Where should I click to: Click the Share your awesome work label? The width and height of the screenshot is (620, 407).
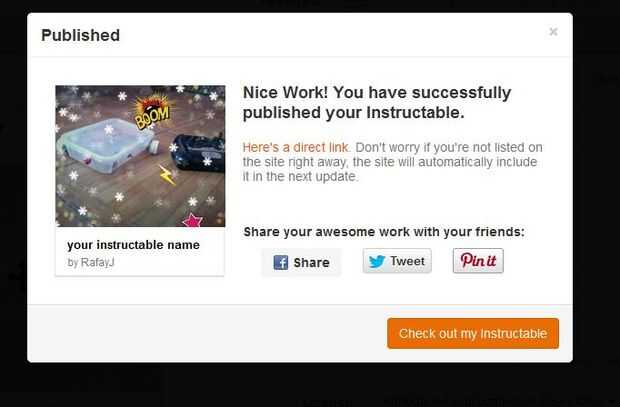tap(384, 232)
